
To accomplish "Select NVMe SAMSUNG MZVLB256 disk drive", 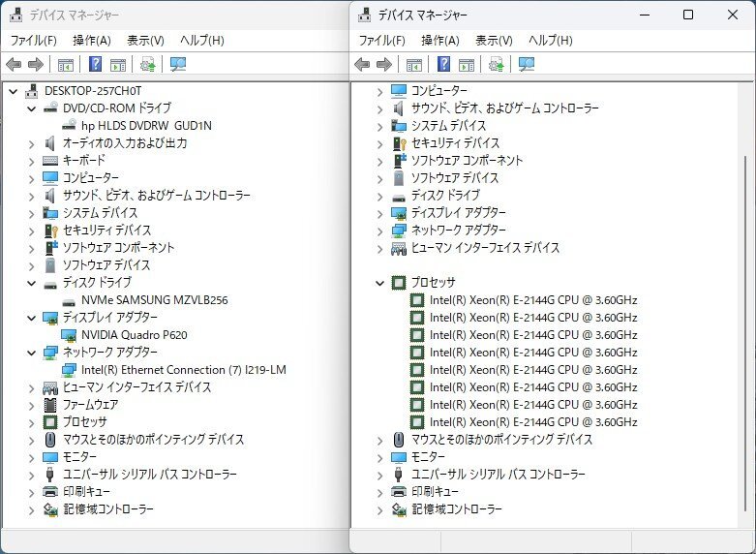I will point(154,300).
